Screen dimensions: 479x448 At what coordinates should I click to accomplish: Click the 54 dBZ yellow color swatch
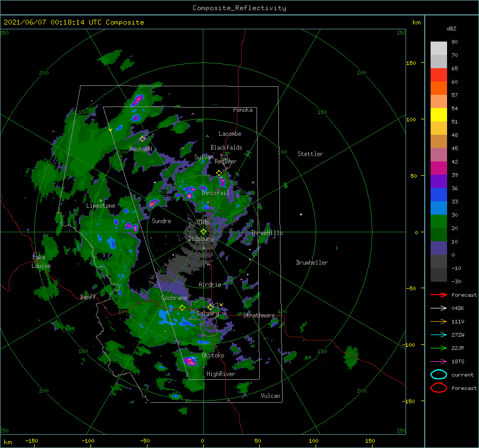tap(439, 115)
